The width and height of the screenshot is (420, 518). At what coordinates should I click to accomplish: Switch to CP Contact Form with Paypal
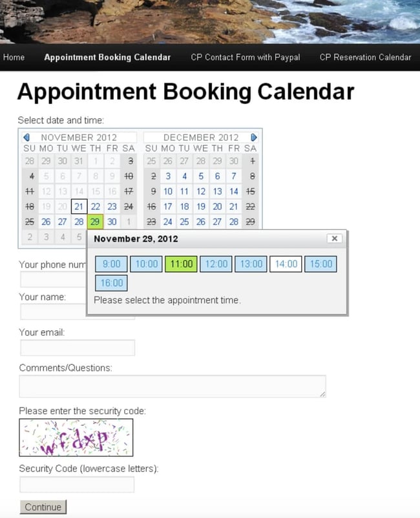(x=245, y=57)
